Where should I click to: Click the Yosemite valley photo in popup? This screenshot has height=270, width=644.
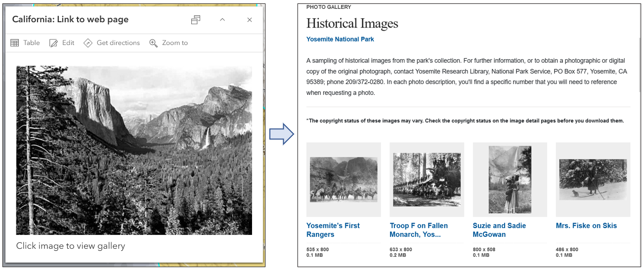coord(134,150)
